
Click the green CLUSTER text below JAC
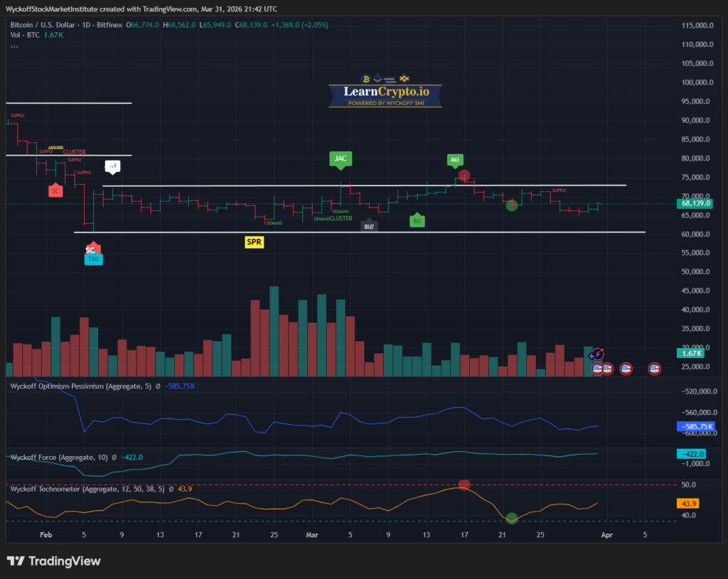[x=341, y=219]
